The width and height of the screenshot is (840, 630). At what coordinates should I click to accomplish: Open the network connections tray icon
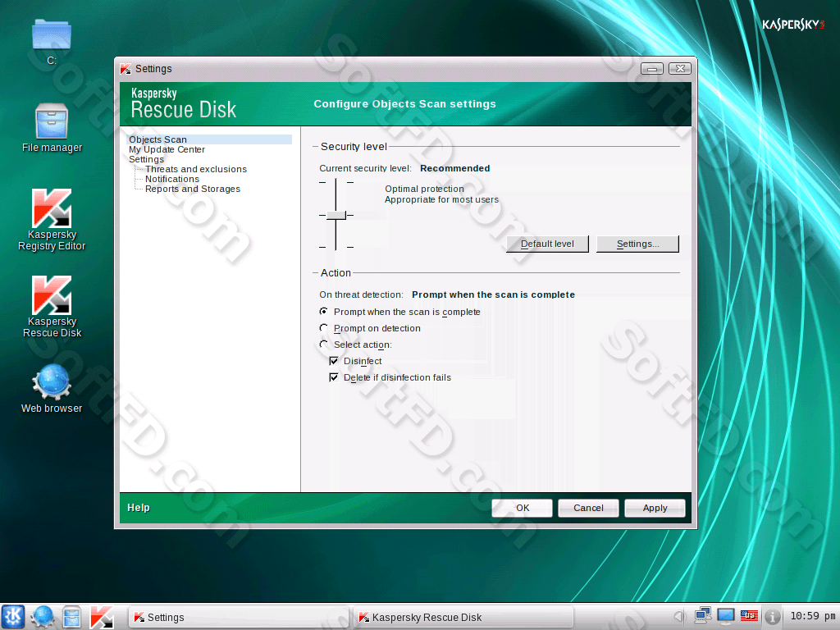pos(702,616)
